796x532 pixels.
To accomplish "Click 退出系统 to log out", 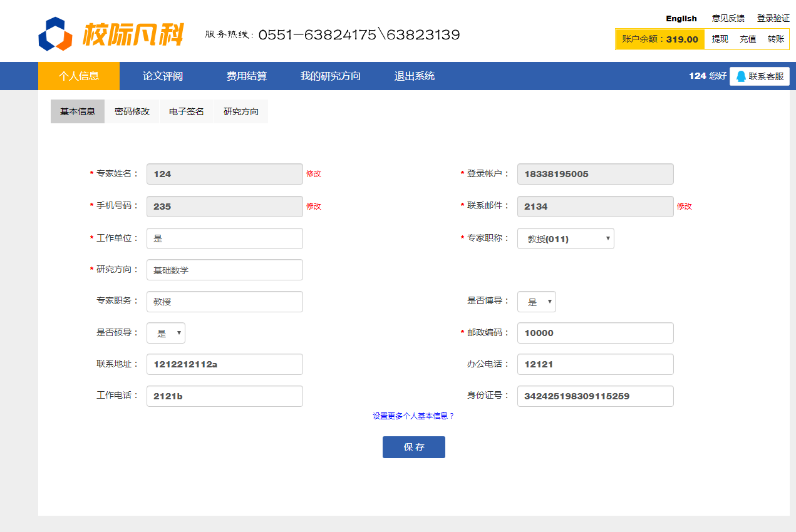I will point(414,76).
